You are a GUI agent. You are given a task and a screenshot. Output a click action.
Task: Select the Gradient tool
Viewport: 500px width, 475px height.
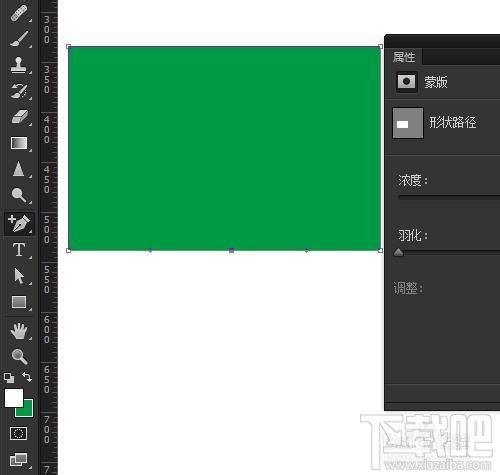pyautogui.click(x=19, y=143)
